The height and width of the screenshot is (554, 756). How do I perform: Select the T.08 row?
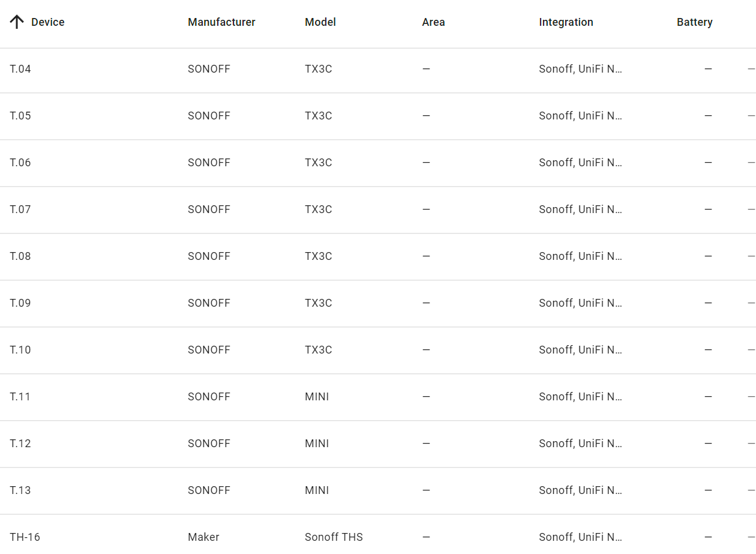click(20, 256)
